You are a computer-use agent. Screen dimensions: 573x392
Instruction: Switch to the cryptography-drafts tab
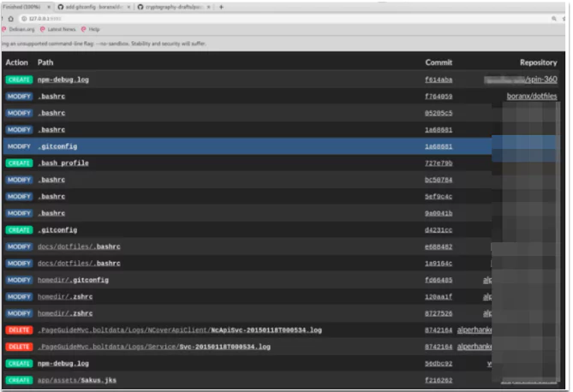tap(170, 7)
